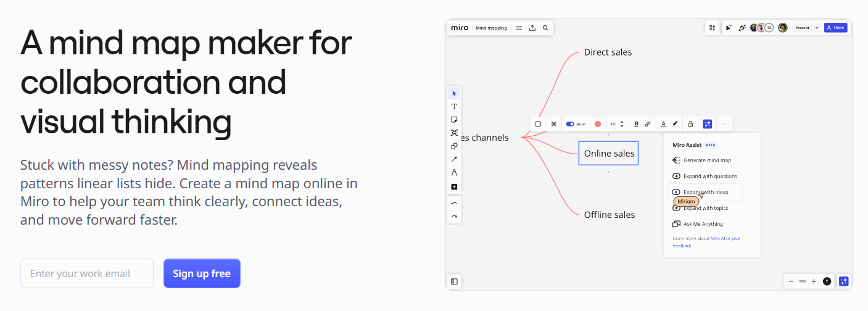Toggle collaborator cursors icon in top bar
The image size is (868, 311).
(x=729, y=28)
